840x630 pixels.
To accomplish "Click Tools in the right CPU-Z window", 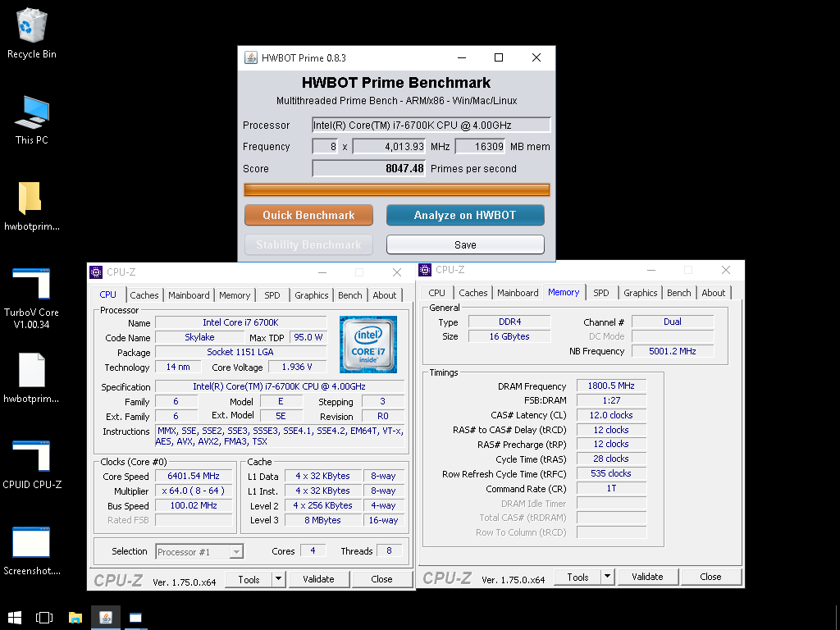I will [577, 577].
